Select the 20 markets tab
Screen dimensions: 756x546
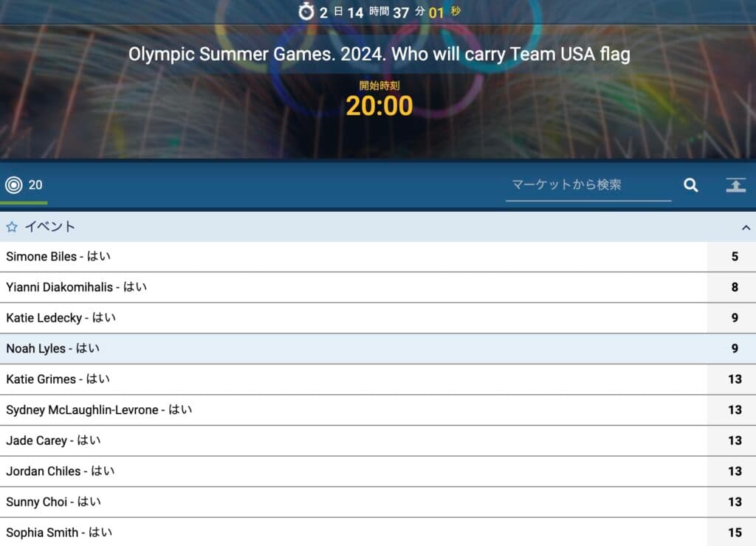pos(24,185)
